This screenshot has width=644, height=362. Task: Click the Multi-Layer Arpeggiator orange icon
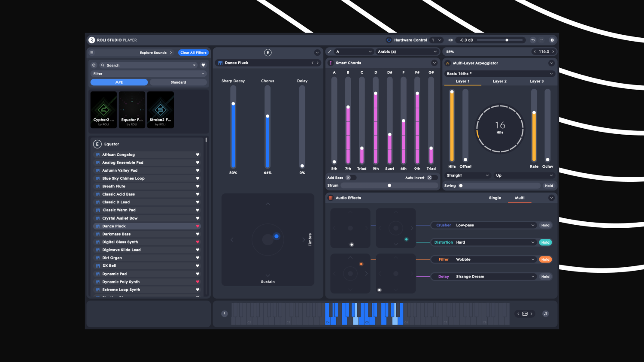[x=448, y=63]
